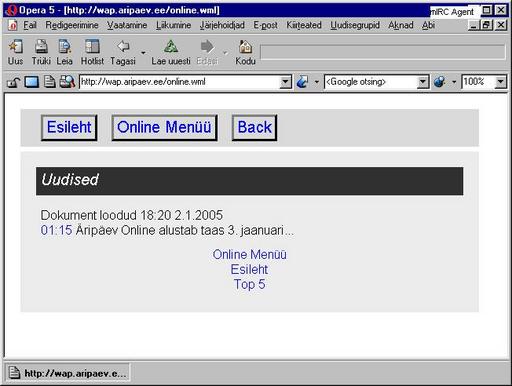The height and width of the screenshot is (386, 512).
Task: Open the 01:15 news item link
Action: pos(56,230)
